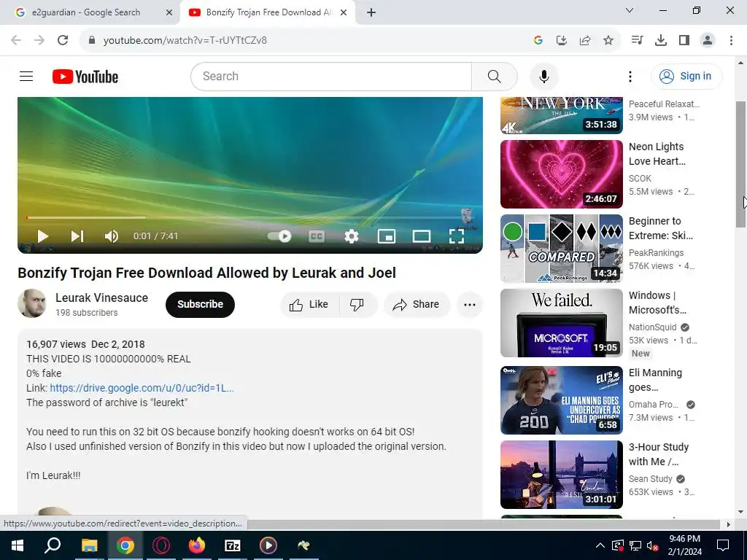Open the YouTube hamburger guide menu

26,76
